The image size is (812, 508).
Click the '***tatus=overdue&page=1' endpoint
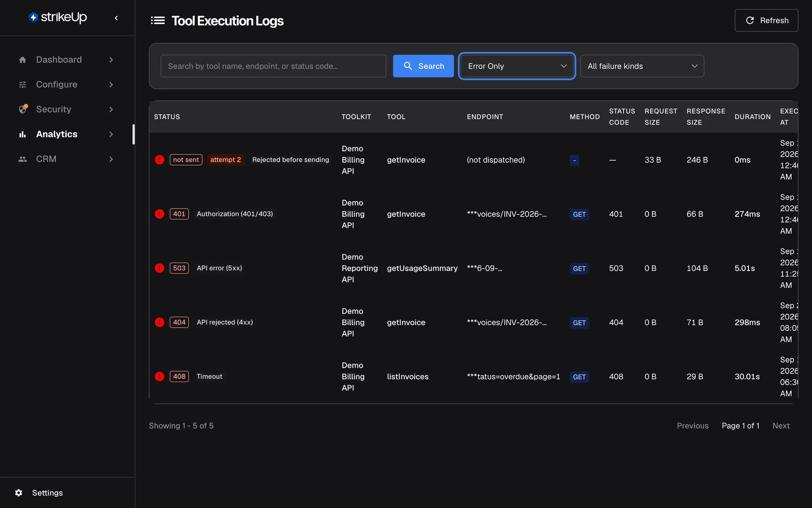(x=513, y=377)
